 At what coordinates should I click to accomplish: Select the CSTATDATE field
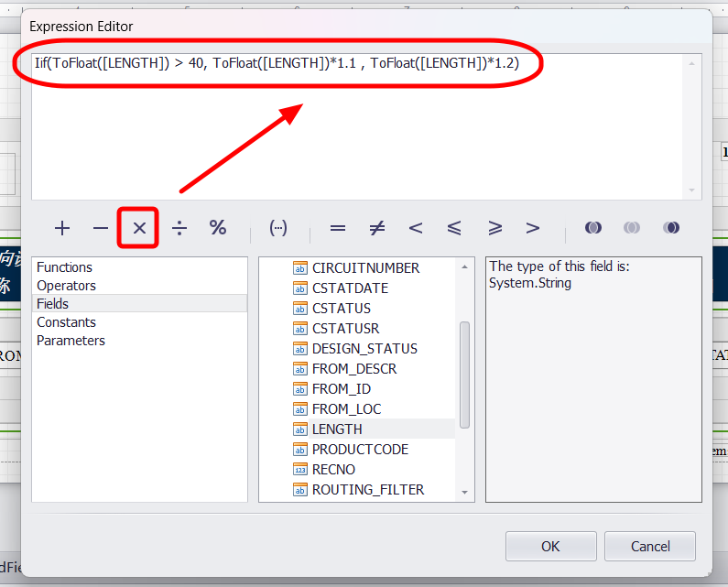point(350,288)
